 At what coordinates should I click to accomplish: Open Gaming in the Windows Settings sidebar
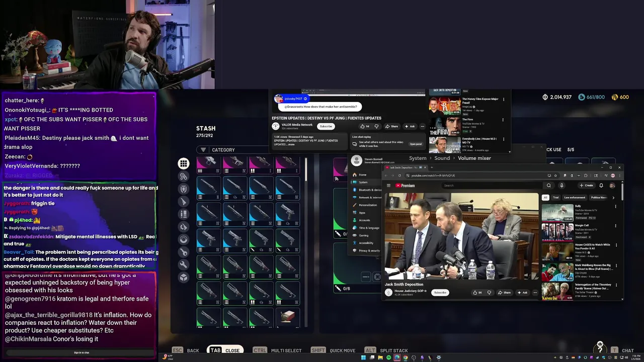363,235
